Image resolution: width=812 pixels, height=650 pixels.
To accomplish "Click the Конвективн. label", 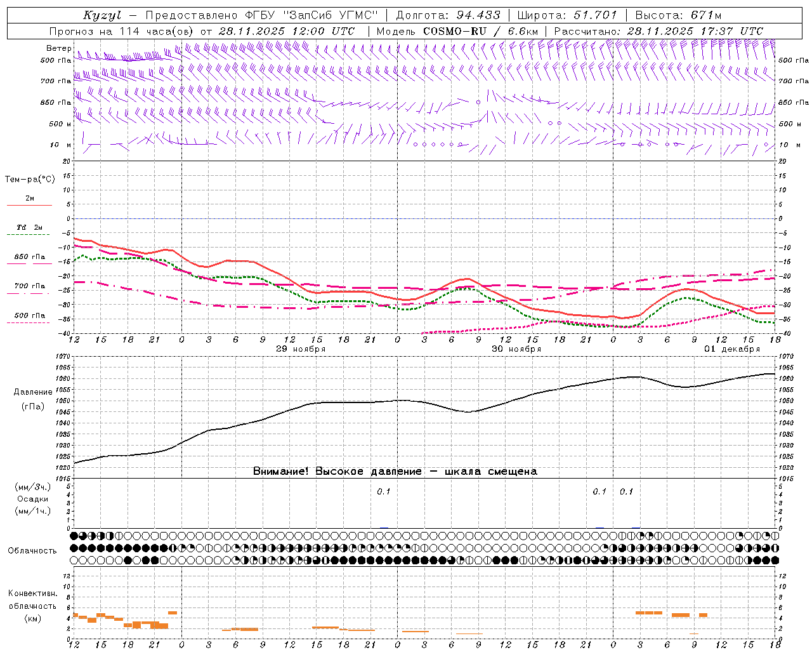I will click(32, 594).
